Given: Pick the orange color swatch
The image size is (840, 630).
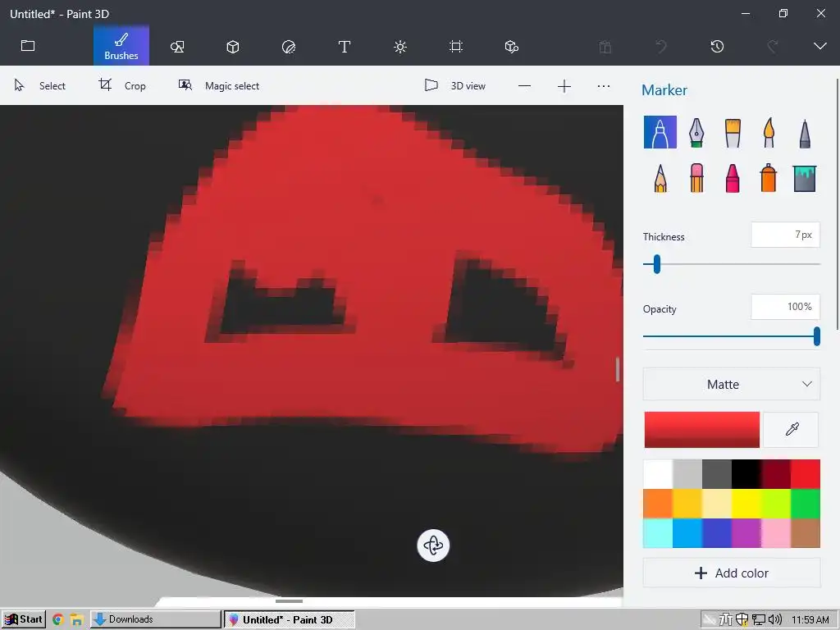Looking at the screenshot, I should pos(658,504).
